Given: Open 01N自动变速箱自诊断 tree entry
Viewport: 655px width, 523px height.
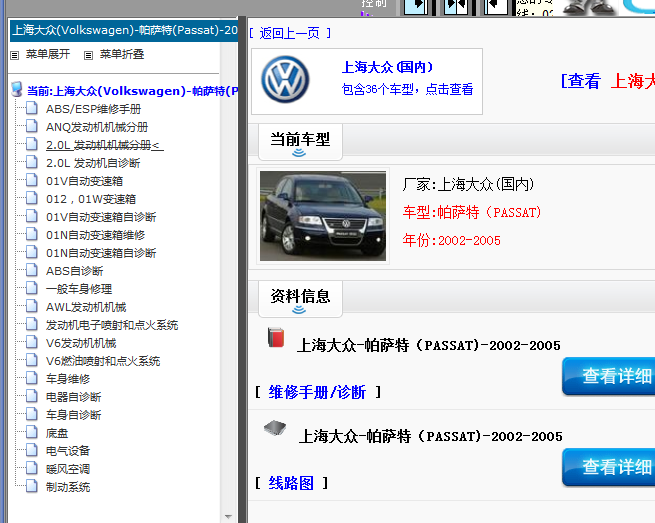Looking at the screenshot, I should click(101, 253).
